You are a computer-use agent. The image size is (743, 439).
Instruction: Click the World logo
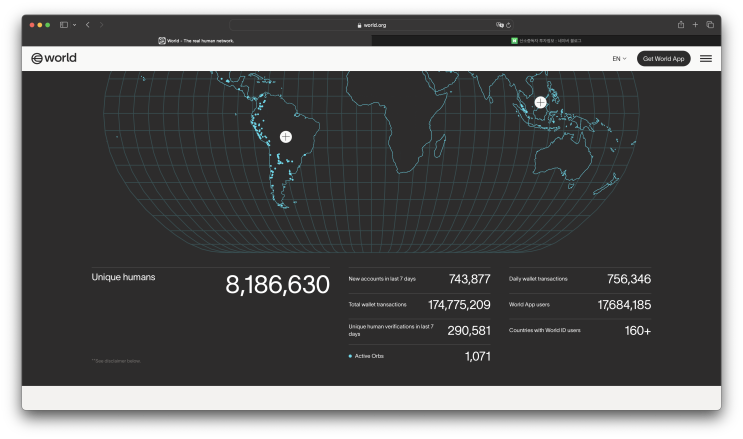click(54, 58)
